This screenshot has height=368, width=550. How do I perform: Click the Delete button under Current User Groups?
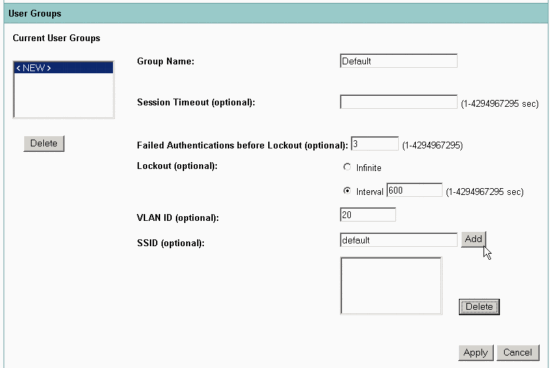(x=44, y=143)
